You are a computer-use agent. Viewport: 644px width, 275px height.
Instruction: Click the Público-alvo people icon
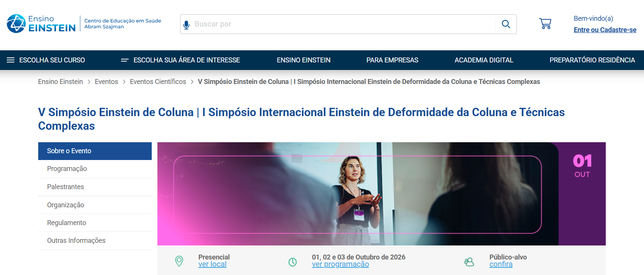pyautogui.click(x=469, y=262)
